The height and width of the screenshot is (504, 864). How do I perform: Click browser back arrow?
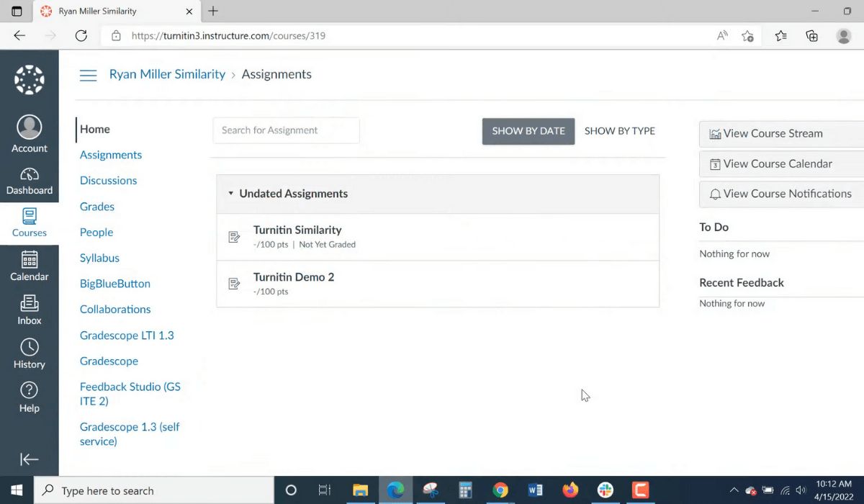[x=19, y=35]
